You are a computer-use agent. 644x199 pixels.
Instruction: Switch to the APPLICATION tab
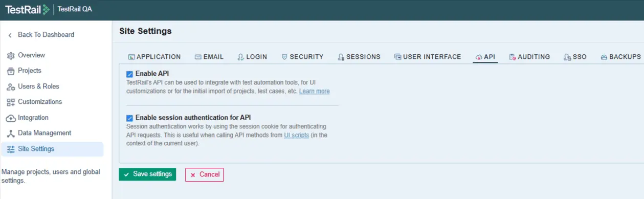tap(154, 57)
